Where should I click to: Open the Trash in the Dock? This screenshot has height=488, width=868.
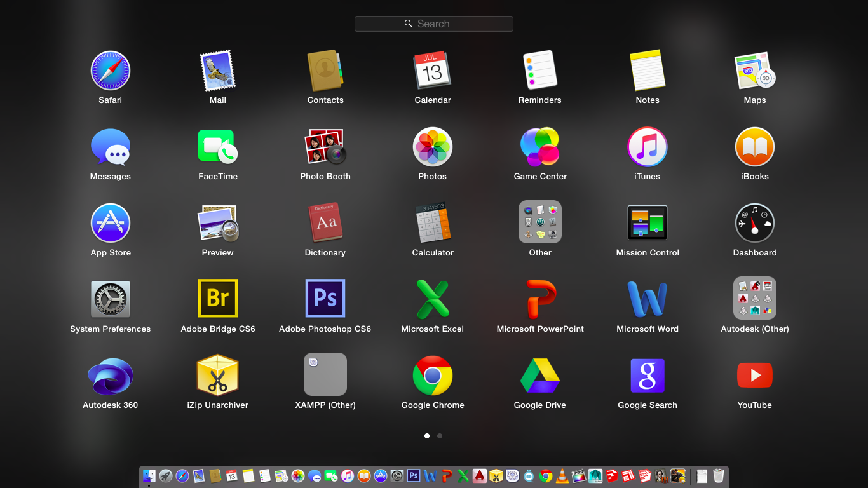[x=718, y=476]
